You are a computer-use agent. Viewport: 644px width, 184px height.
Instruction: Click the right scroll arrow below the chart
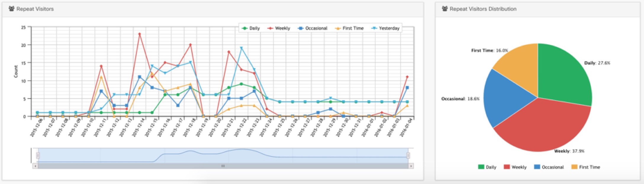pos(411,166)
